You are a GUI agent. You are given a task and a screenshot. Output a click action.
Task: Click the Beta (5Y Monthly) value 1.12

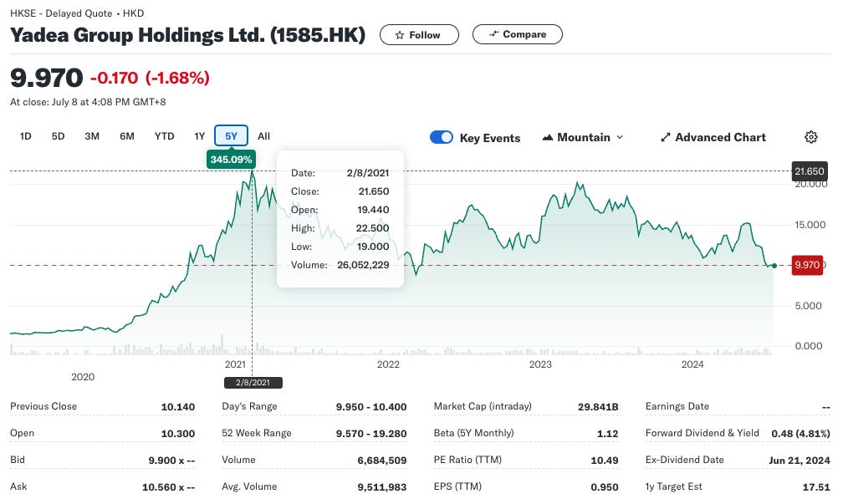pos(607,434)
